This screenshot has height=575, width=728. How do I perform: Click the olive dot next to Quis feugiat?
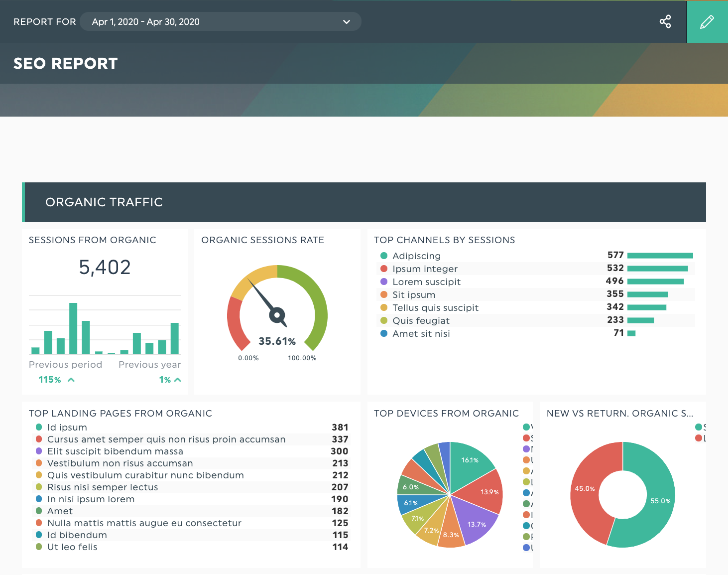tap(384, 320)
